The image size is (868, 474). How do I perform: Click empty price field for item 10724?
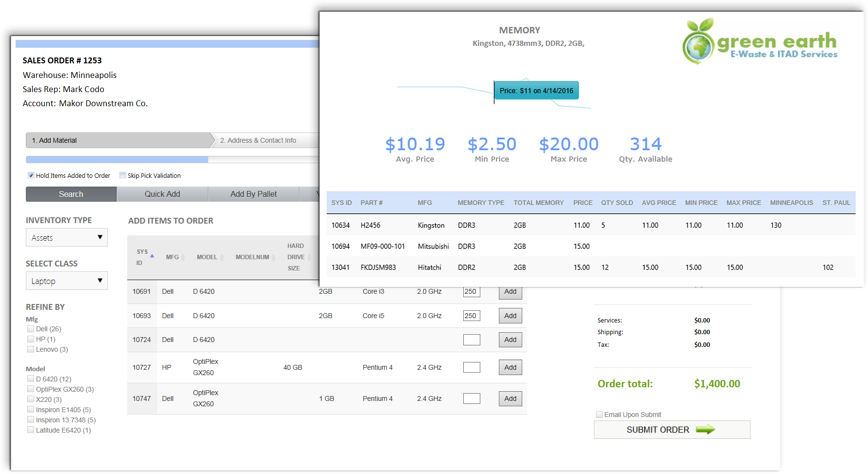click(472, 340)
